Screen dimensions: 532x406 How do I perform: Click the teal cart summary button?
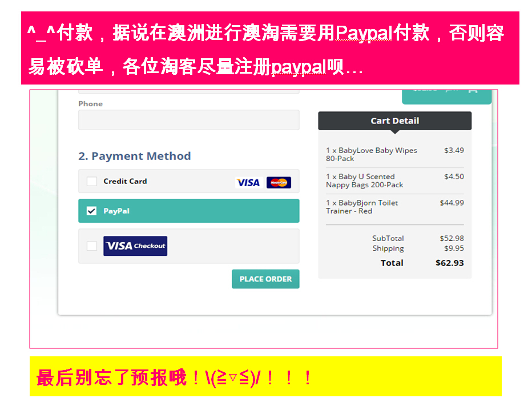446,97
